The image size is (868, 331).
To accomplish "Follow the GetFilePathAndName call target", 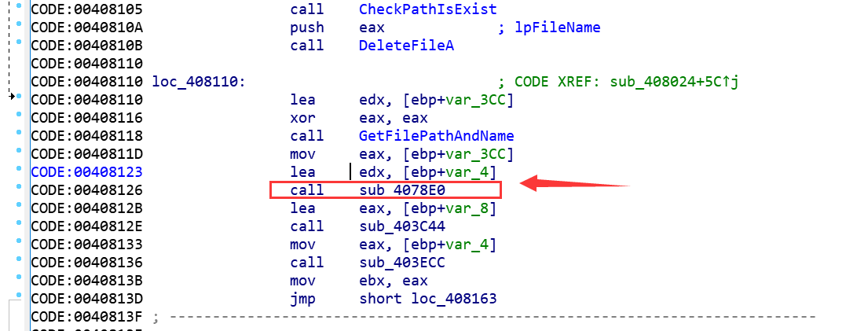I will click(436, 136).
